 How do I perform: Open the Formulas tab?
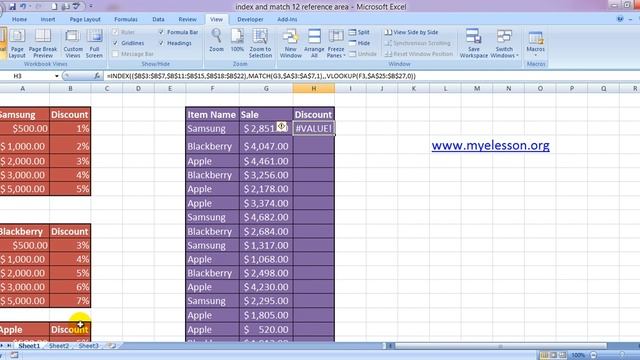click(126, 19)
